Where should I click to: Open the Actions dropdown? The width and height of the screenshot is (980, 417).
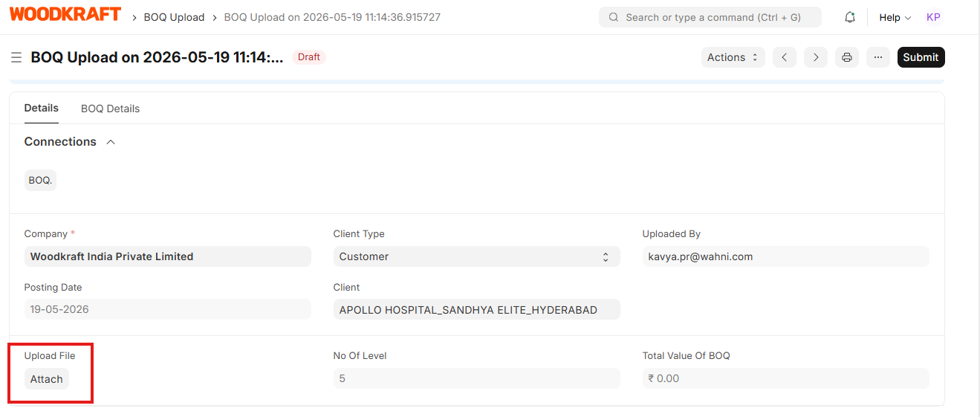point(733,57)
